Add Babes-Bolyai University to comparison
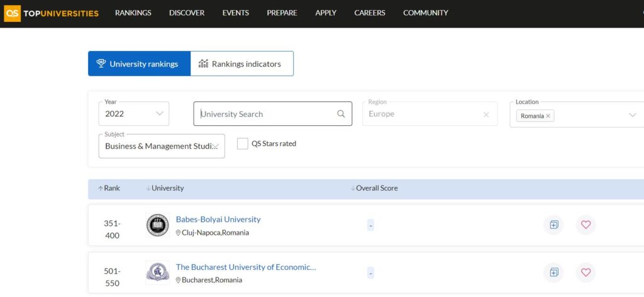Screen dimensions: 644x297 pos(553,225)
